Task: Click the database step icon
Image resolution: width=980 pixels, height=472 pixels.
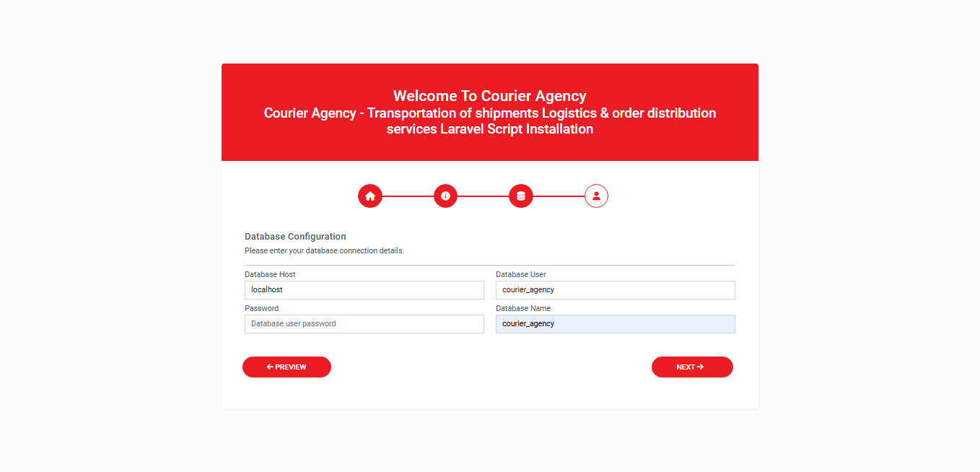Action: (x=521, y=196)
